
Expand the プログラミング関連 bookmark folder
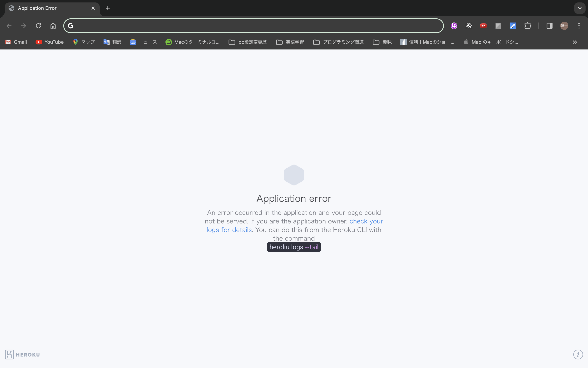coord(339,42)
